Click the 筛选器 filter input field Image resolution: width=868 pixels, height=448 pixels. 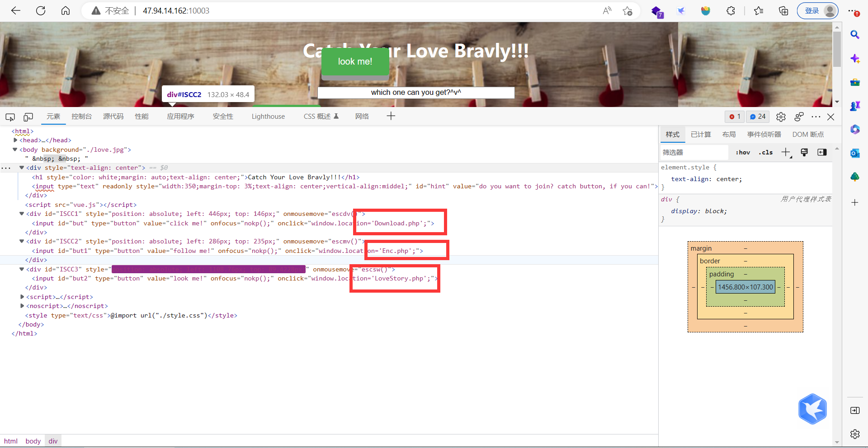(694, 153)
